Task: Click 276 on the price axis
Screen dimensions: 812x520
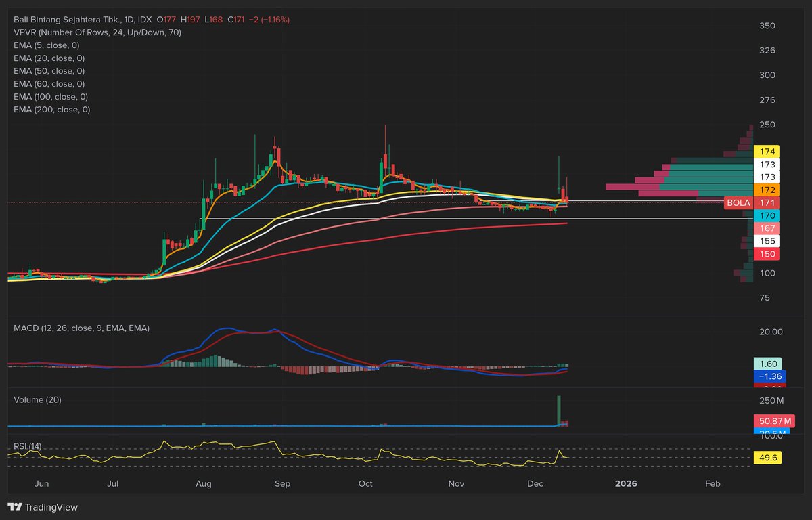Action: (x=767, y=100)
